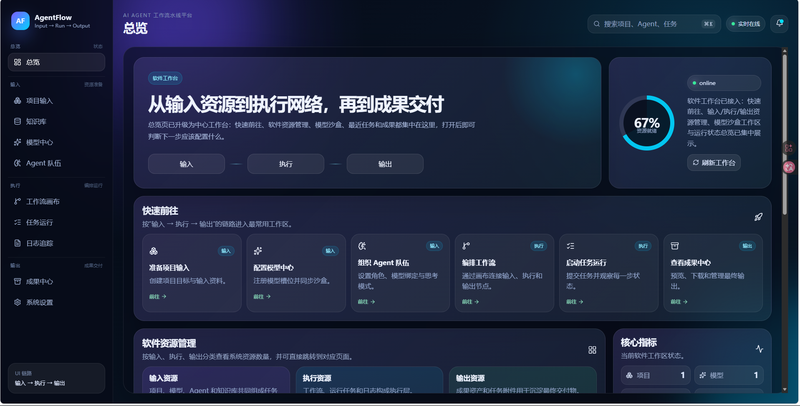Click the list icon on 启动任务运行 card
The width and height of the screenshot is (800, 406).
[570, 246]
